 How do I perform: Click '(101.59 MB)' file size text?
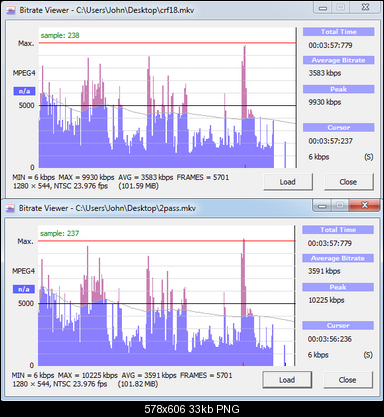click(138, 186)
